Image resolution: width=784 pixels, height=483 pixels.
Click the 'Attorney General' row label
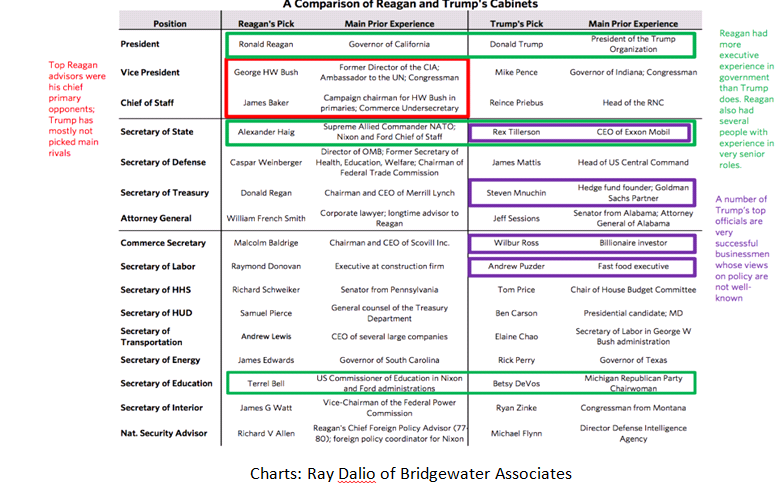coord(156,218)
